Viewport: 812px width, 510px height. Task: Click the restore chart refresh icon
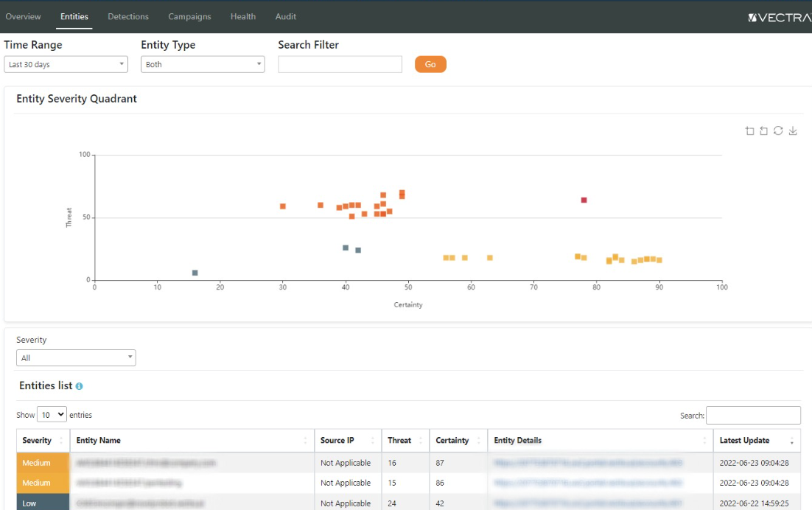[778, 131]
